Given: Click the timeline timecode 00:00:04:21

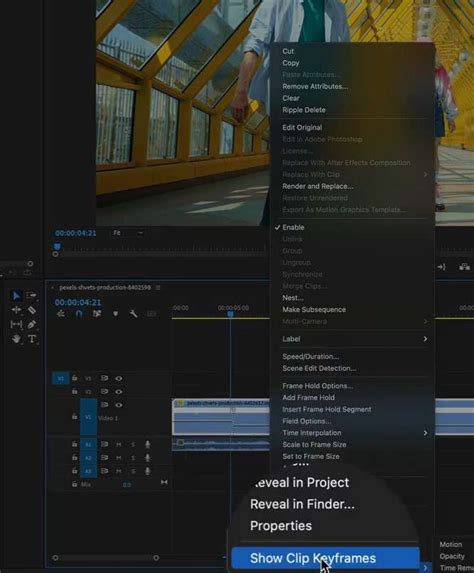Looking at the screenshot, I should point(78,302).
